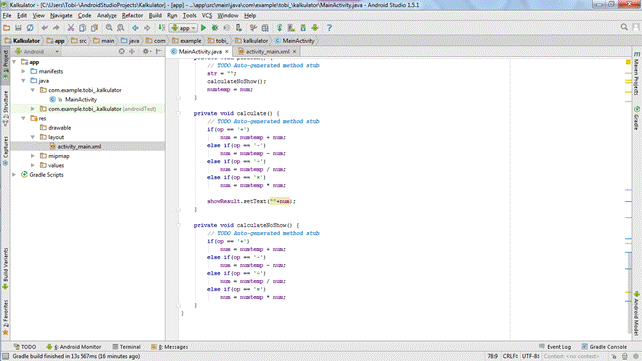Click the Kalkulator breadcrumb in navigation bar
Image resolution: width=642 pixels, height=361 pixels.
tap(23, 41)
